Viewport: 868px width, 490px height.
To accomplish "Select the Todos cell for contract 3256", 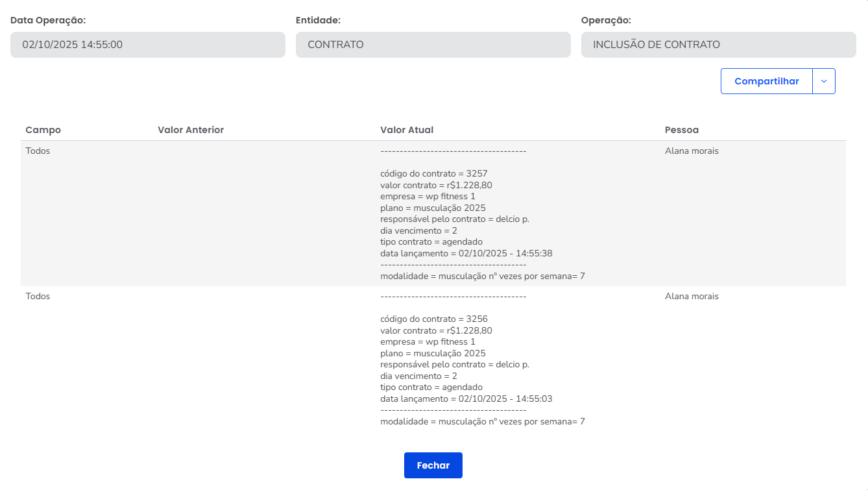I will click(38, 296).
